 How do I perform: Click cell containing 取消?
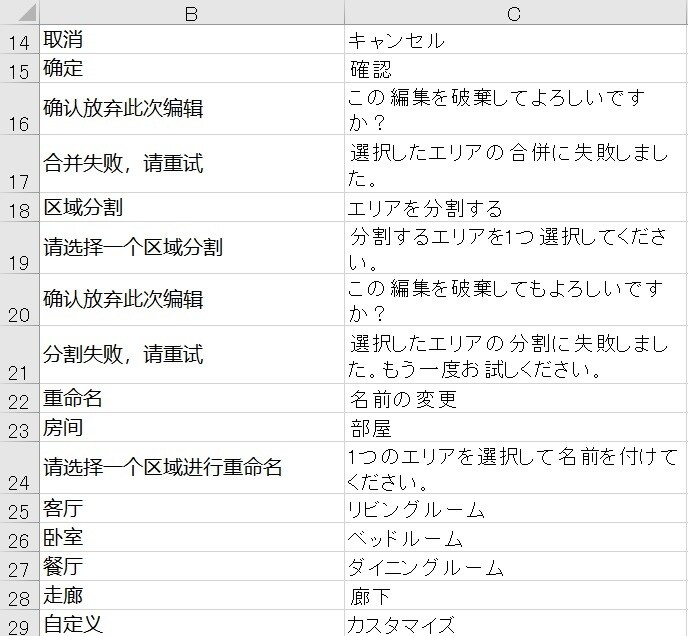[x=192, y=39]
